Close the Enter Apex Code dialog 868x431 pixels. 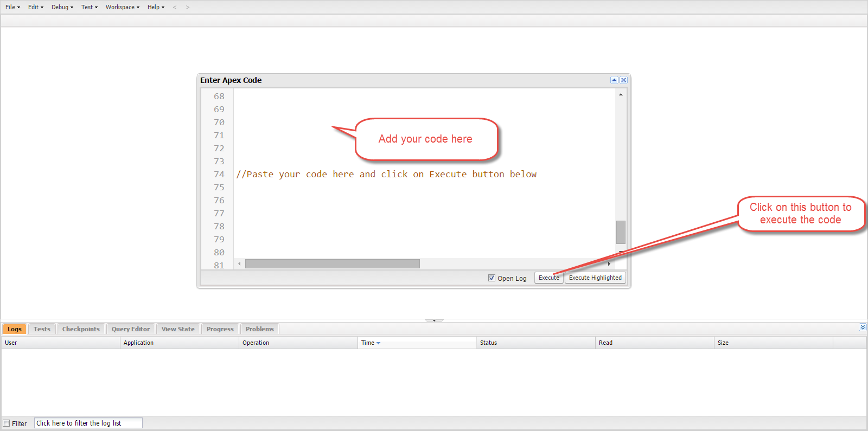point(623,80)
